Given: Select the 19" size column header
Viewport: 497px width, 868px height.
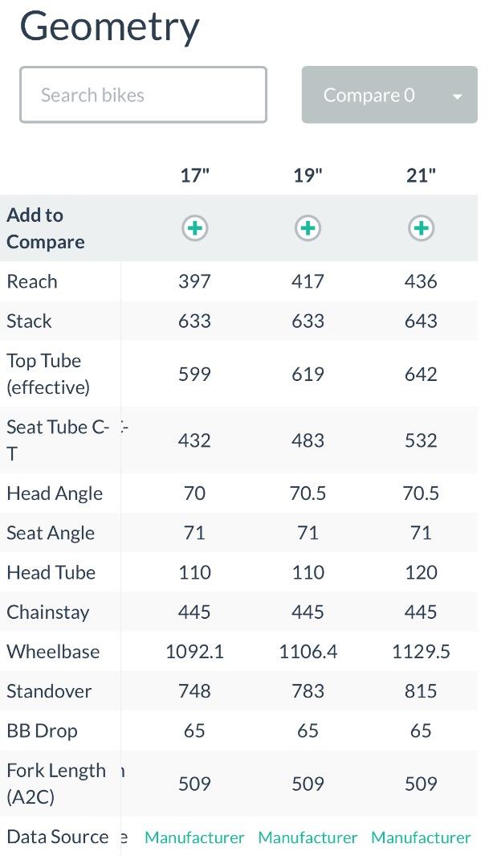Looking at the screenshot, I should tap(308, 175).
